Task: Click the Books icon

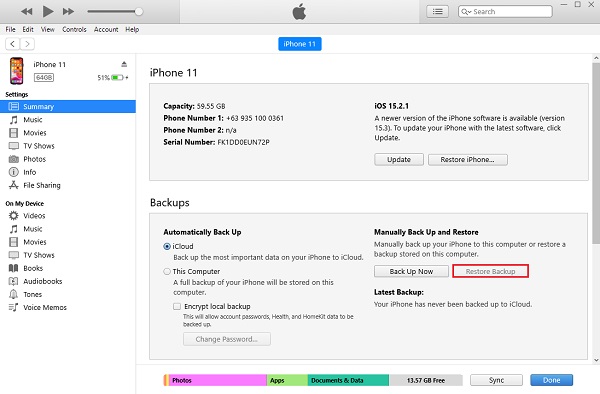Action: pos(13,268)
